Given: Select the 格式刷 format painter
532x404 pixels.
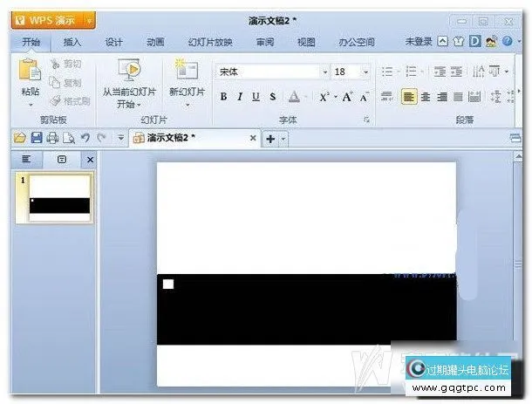Looking at the screenshot, I should [71, 100].
